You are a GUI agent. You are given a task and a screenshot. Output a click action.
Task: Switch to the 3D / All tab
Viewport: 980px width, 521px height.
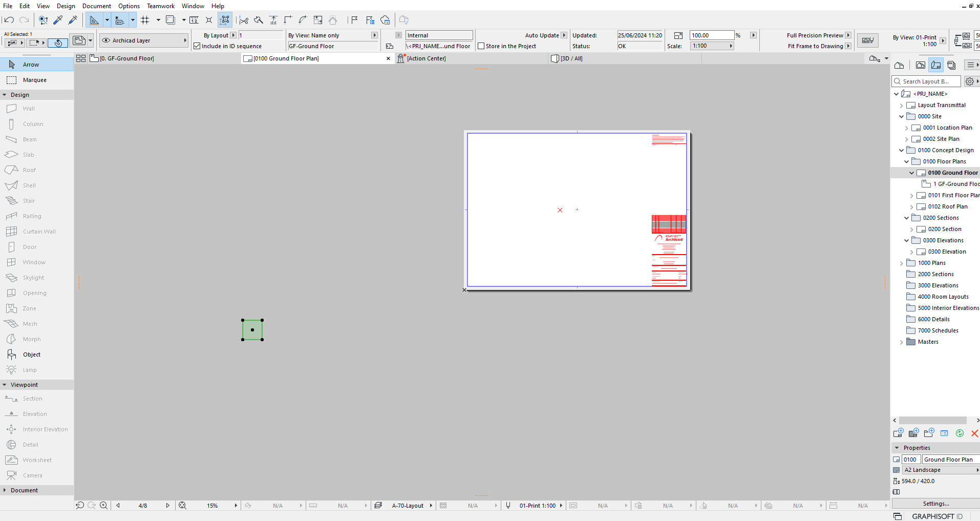(x=571, y=58)
